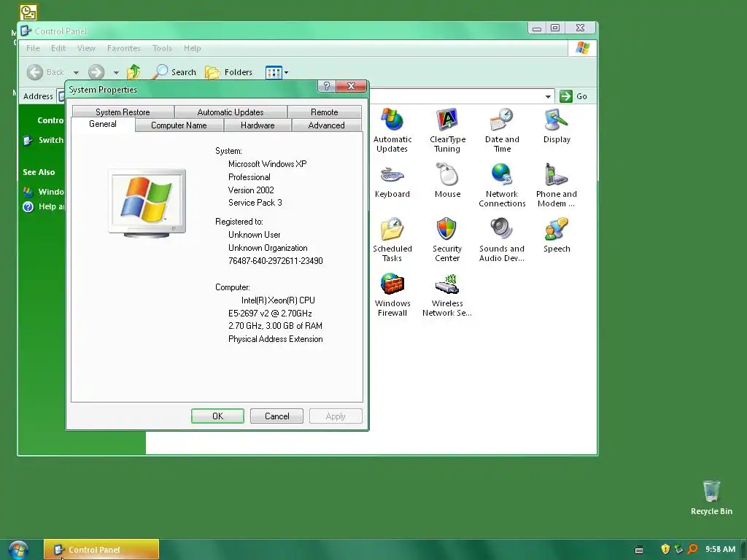Close the System Properties dialog
The height and width of the screenshot is (560, 747).
point(351,86)
